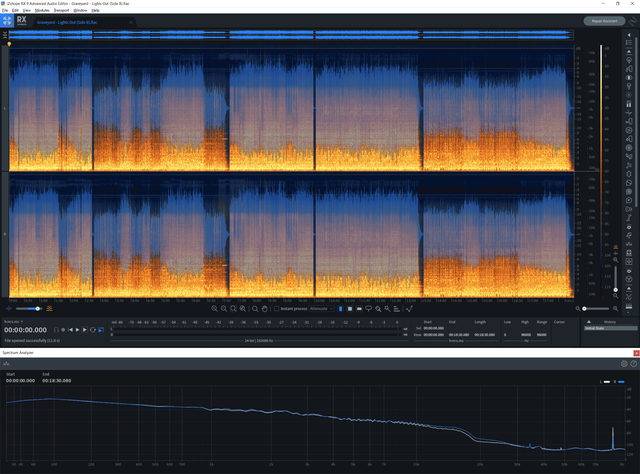640x474 pixels.
Task: Toggle the channel collapse icon beside the overview
Action: (x=4, y=35)
